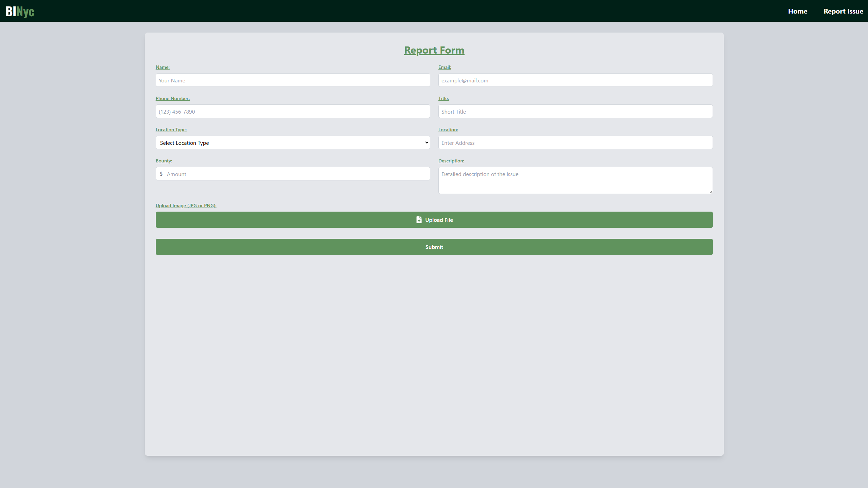The height and width of the screenshot is (488, 868).
Task: Click the dropdown arrow of Select Location Type
Action: (x=427, y=143)
